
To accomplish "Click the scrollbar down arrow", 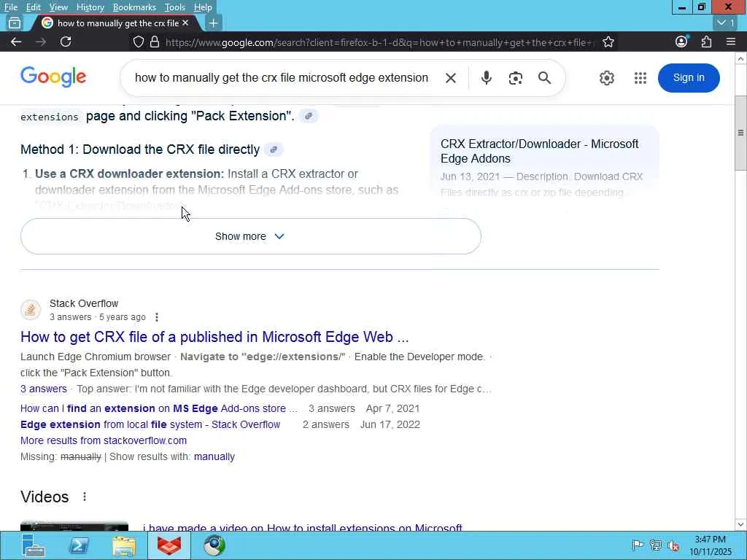I will click(740, 525).
